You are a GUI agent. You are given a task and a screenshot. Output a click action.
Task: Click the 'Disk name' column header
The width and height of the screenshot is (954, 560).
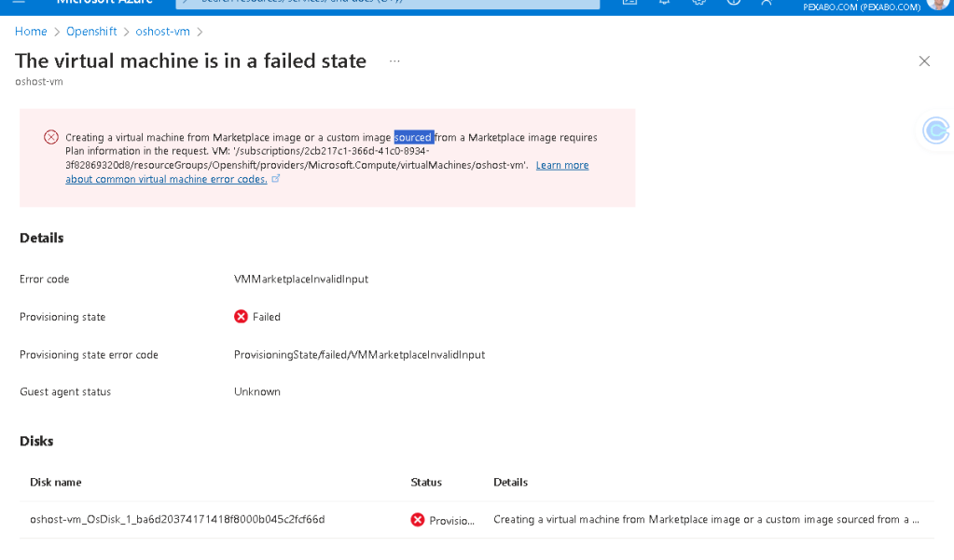pos(56,482)
